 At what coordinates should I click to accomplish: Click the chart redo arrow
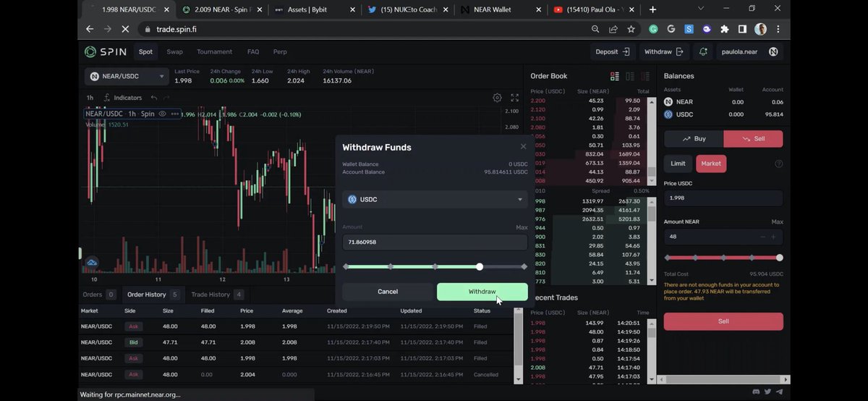click(x=167, y=98)
